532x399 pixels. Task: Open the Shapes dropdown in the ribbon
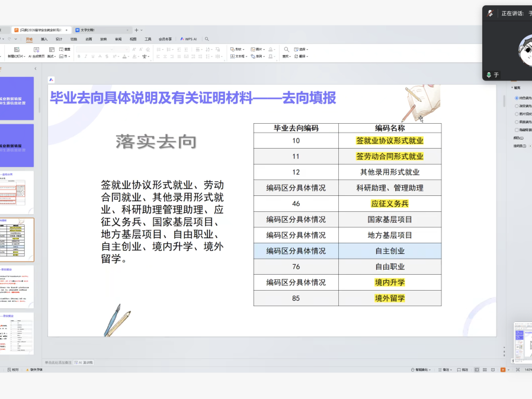[x=237, y=49]
